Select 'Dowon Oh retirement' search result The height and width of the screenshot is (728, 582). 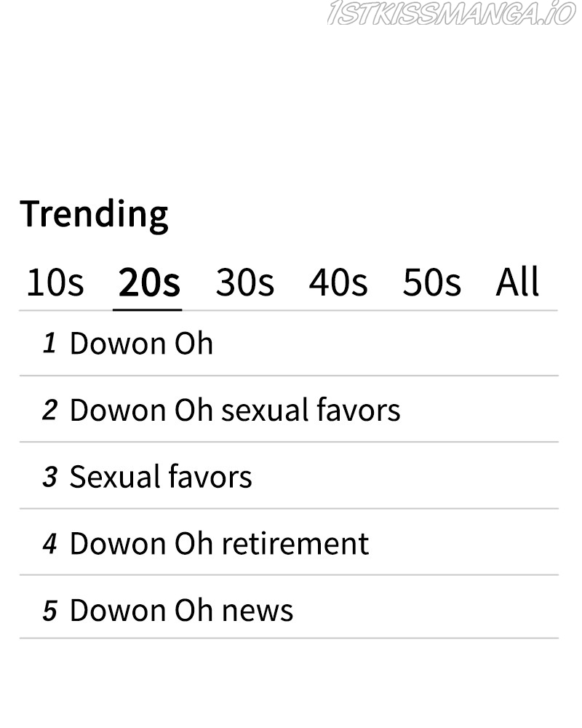point(218,544)
